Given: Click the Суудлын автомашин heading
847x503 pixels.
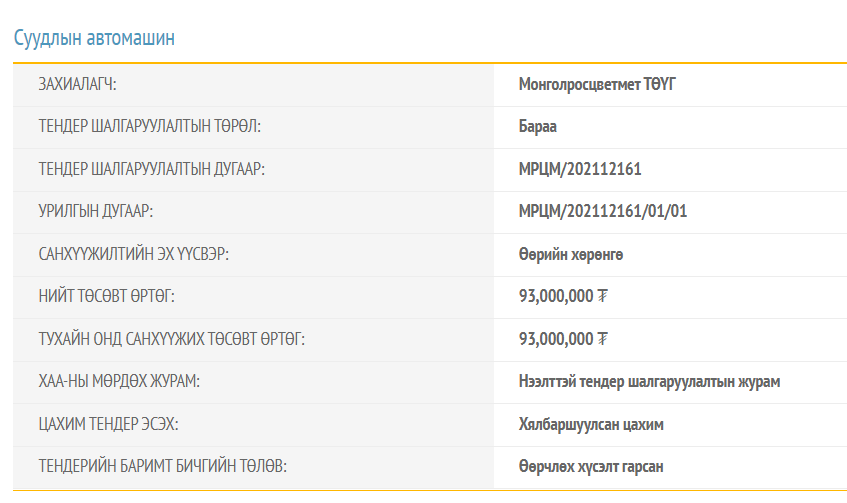Looking at the screenshot, I should pyautogui.click(x=94, y=38).
